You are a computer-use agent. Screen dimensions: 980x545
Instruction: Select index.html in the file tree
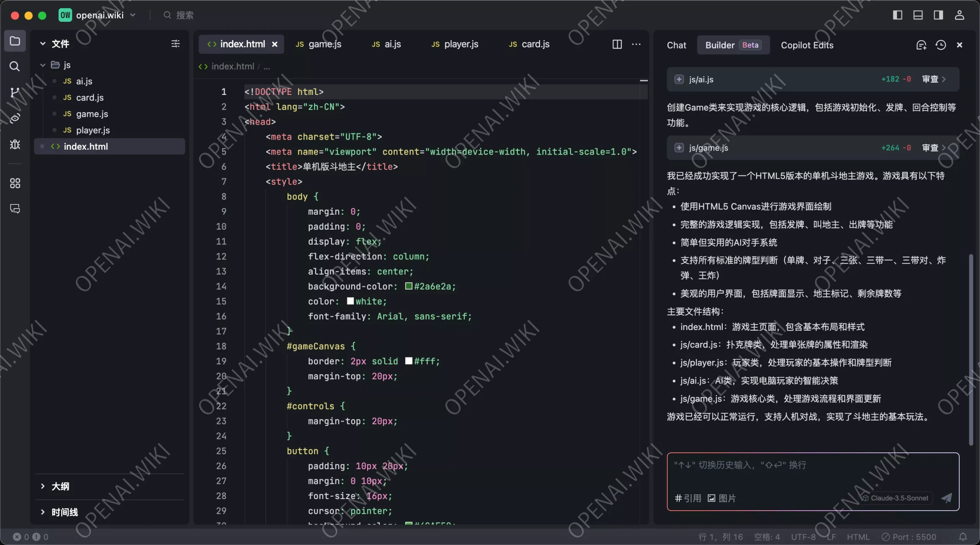click(109, 146)
